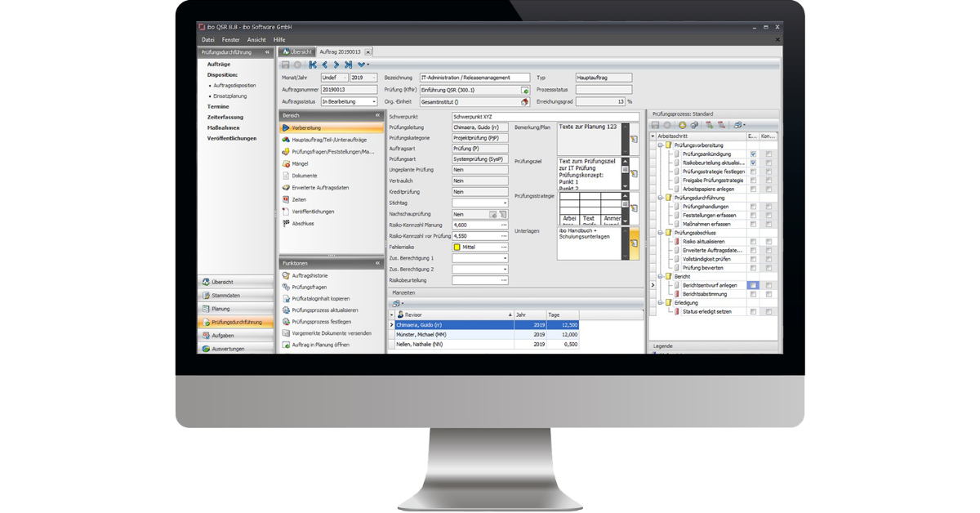Toggle first checkbox for Prüfungshandlungen
This screenshot has height=513, width=980.
(753, 207)
